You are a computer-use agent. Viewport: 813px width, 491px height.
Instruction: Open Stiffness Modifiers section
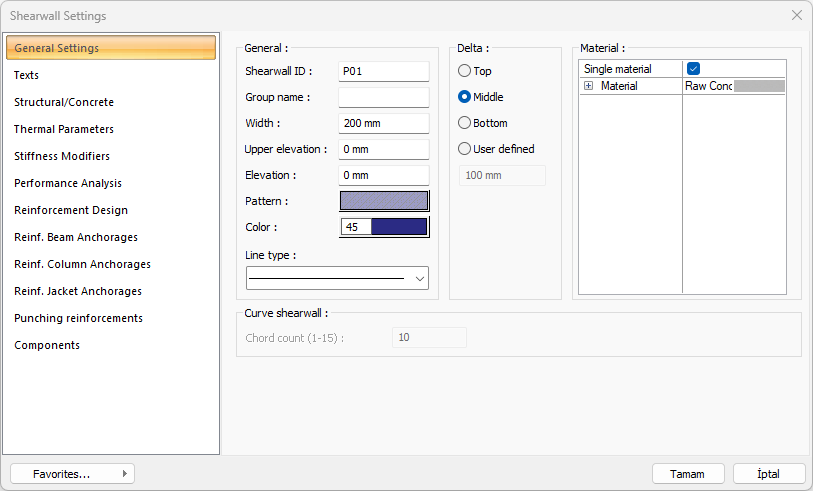point(62,156)
